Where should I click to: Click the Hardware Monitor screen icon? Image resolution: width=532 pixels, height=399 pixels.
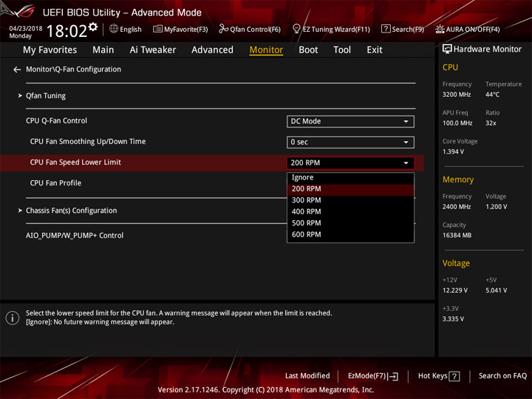pyautogui.click(x=447, y=50)
